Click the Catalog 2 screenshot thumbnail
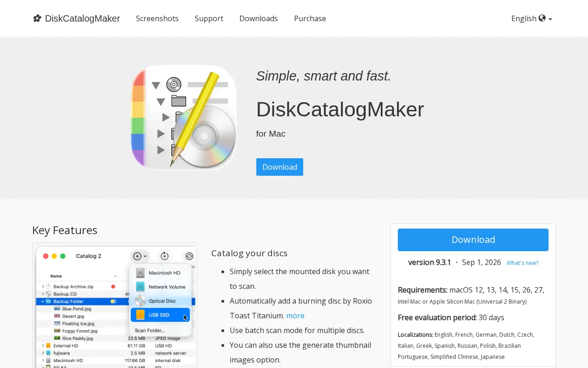 pyautogui.click(x=115, y=305)
